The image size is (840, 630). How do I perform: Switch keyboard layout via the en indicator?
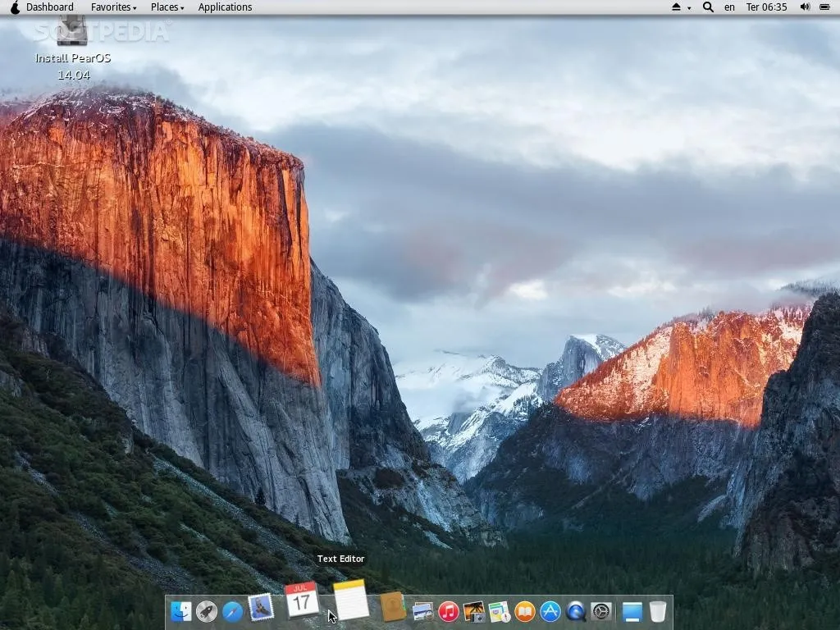(729, 7)
